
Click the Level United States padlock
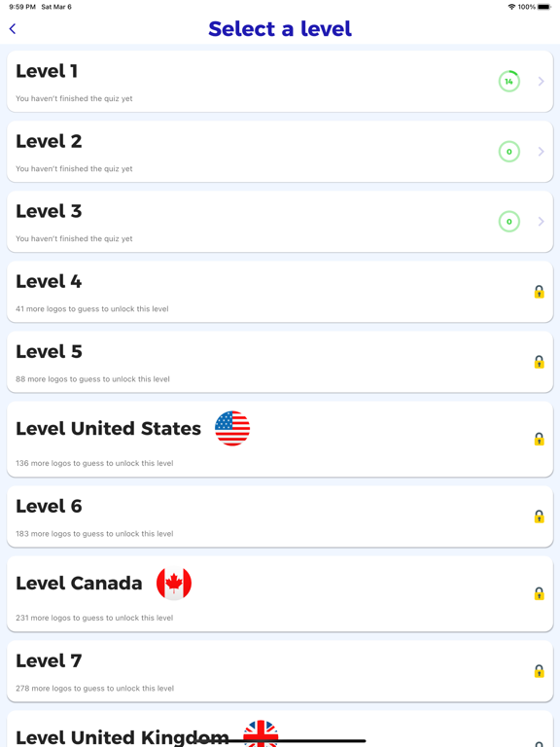click(x=539, y=439)
